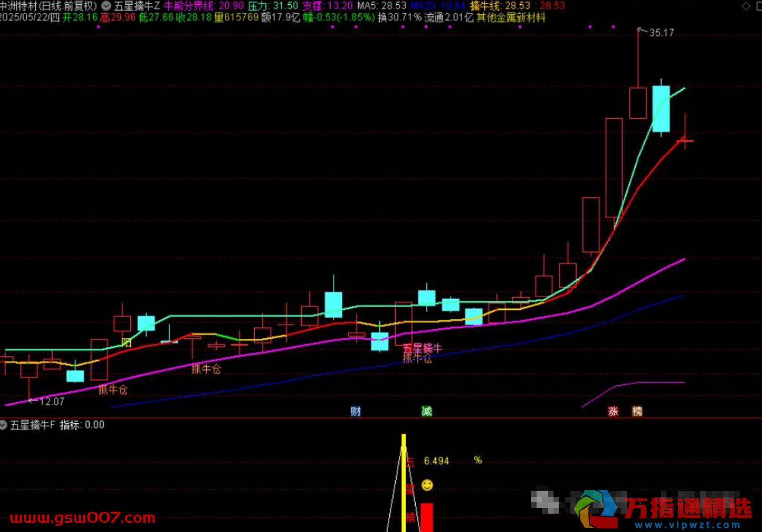The height and width of the screenshot is (532, 762).
Task: Click the orange 榜 event marker
Action: point(637,412)
